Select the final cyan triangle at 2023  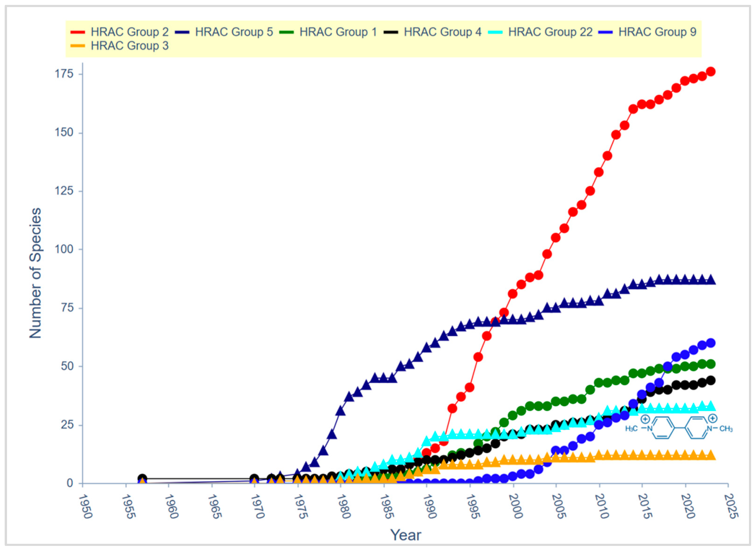tap(711, 406)
